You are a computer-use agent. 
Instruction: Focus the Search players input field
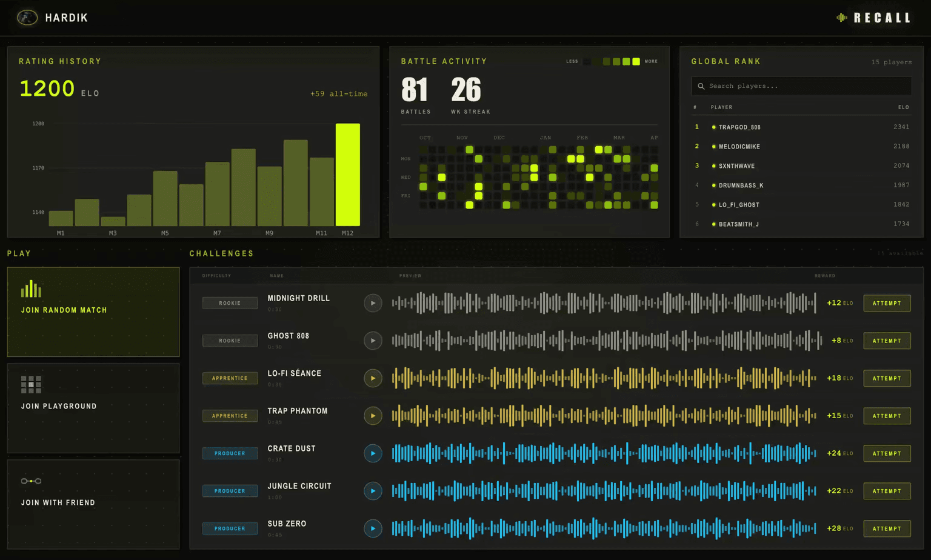point(801,86)
